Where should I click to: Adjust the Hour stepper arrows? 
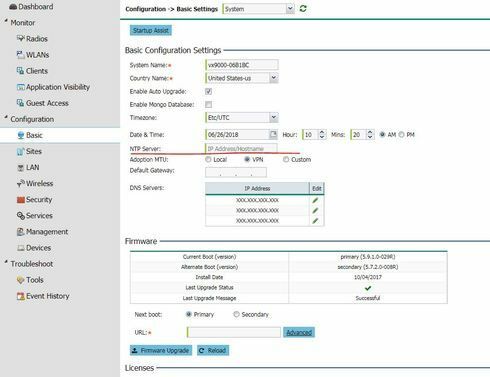point(322,135)
